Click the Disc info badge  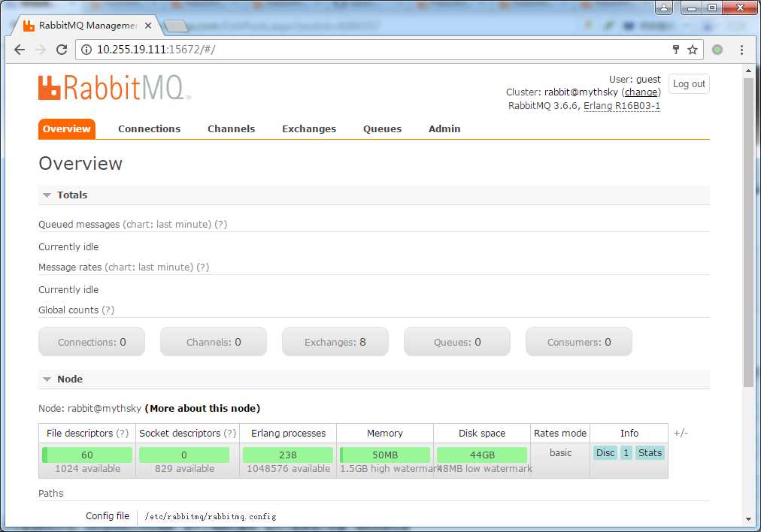coord(605,453)
